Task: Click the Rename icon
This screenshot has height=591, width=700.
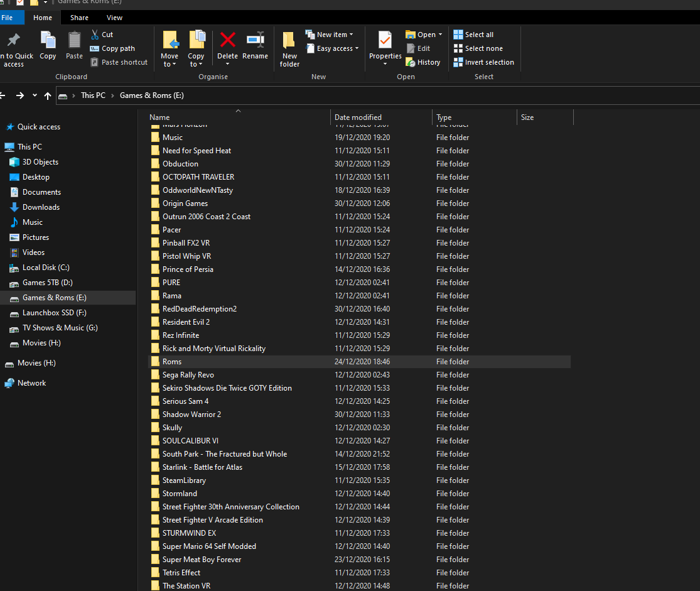Action: tap(256, 40)
